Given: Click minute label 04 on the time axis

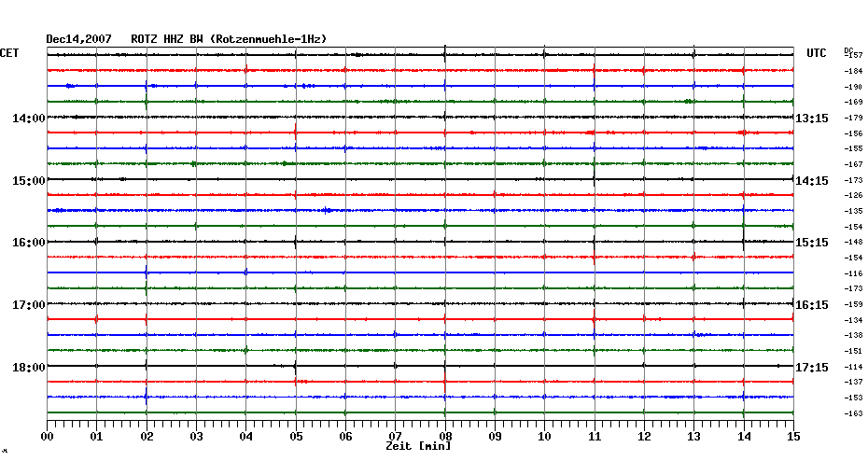Looking at the screenshot, I should point(246,437).
